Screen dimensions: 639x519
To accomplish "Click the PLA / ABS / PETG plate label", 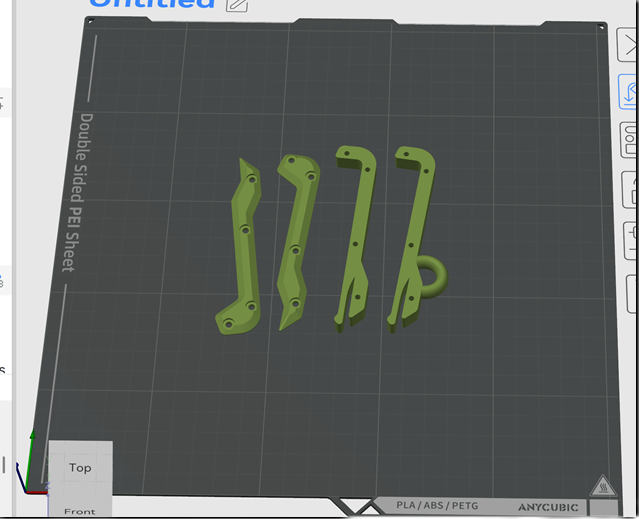I will tap(437, 506).
